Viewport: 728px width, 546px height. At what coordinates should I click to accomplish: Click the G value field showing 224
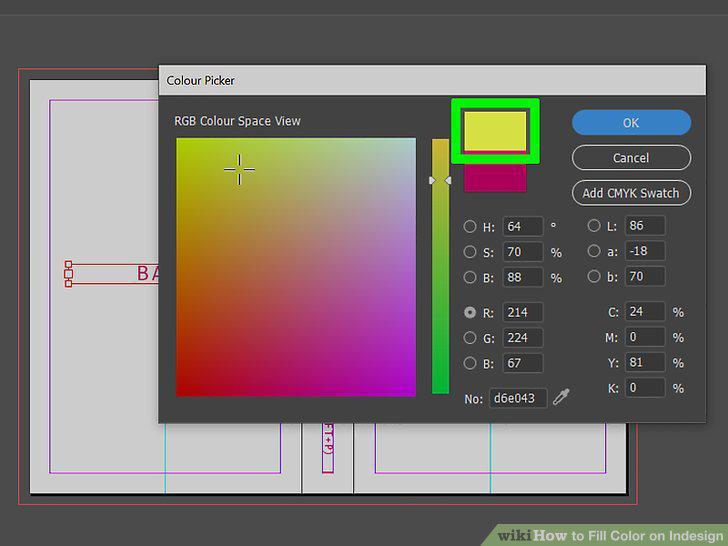[x=523, y=338]
